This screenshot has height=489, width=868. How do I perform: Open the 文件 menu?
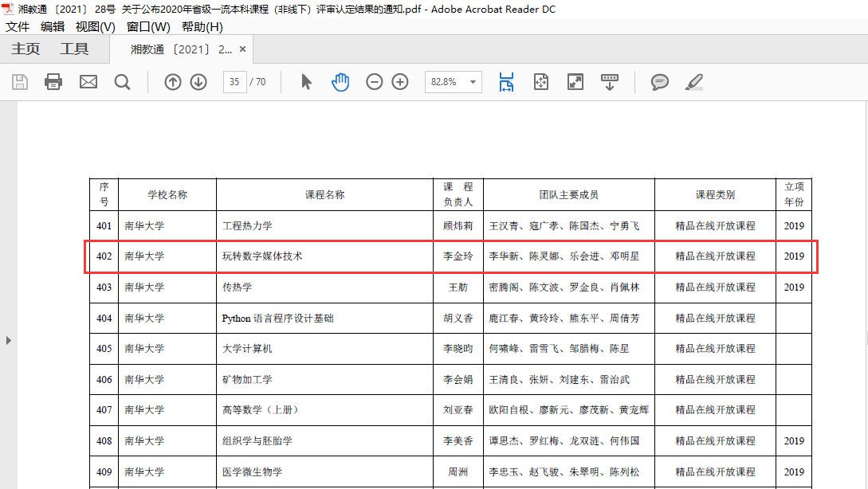click(x=18, y=27)
